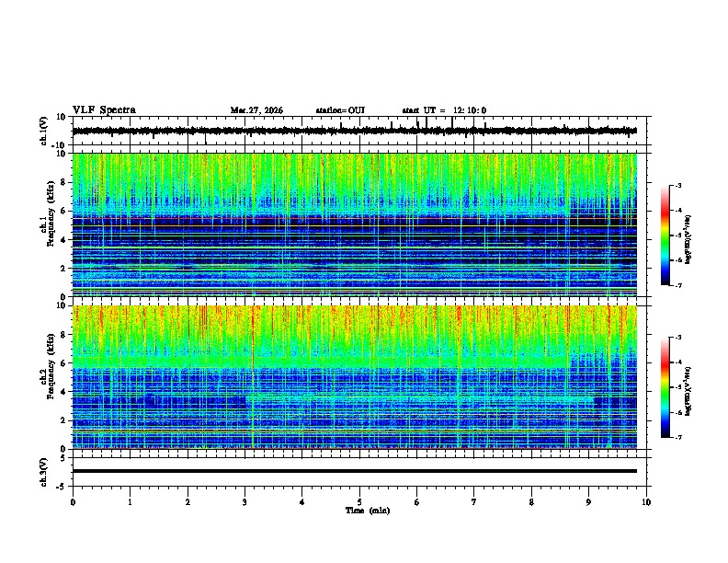Click the "-7" label on ch.2 color bar
Screen dimensions: 728x563
coord(678,437)
